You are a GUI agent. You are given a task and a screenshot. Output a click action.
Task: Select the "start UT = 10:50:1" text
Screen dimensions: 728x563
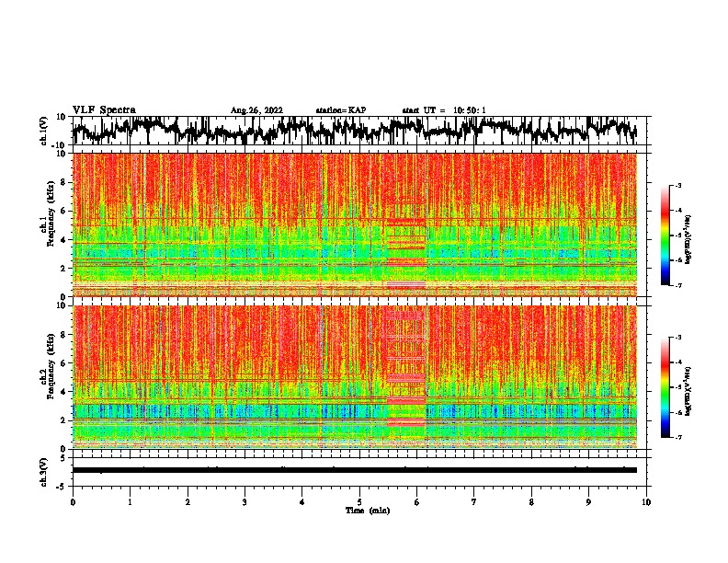point(444,110)
